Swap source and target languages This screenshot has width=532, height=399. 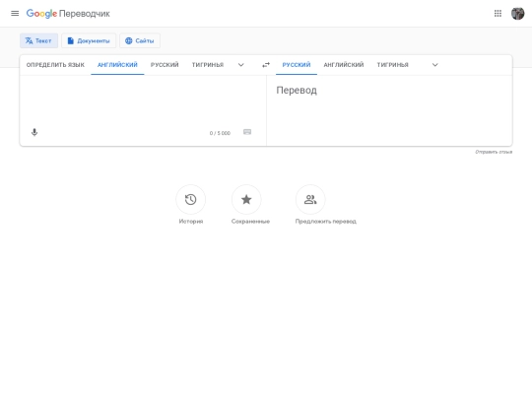[x=266, y=65]
